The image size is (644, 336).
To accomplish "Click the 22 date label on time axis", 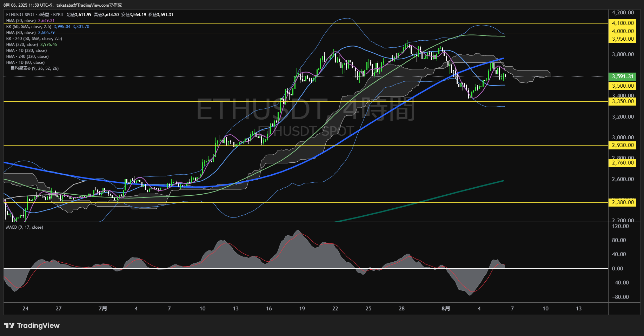I will pyautogui.click(x=335, y=309).
